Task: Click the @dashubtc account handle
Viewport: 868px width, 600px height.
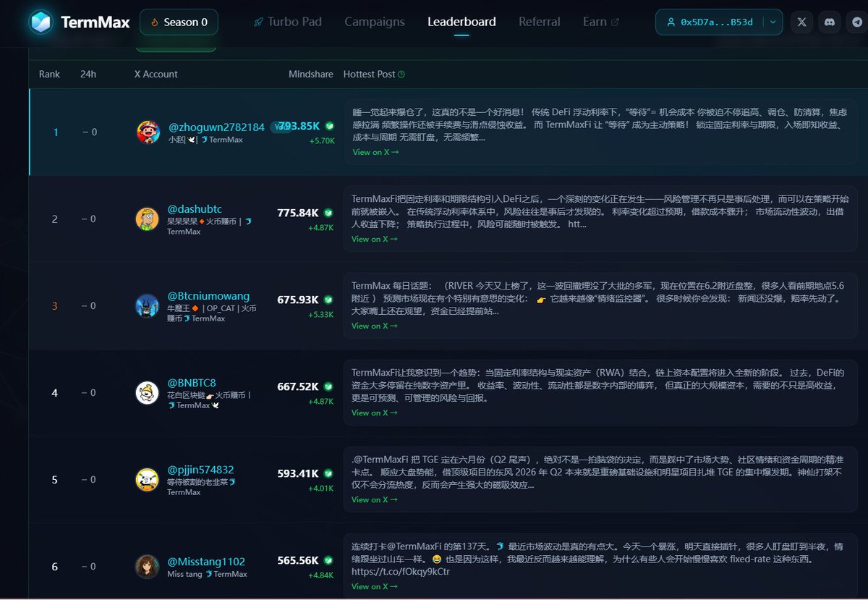Action: point(195,209)
